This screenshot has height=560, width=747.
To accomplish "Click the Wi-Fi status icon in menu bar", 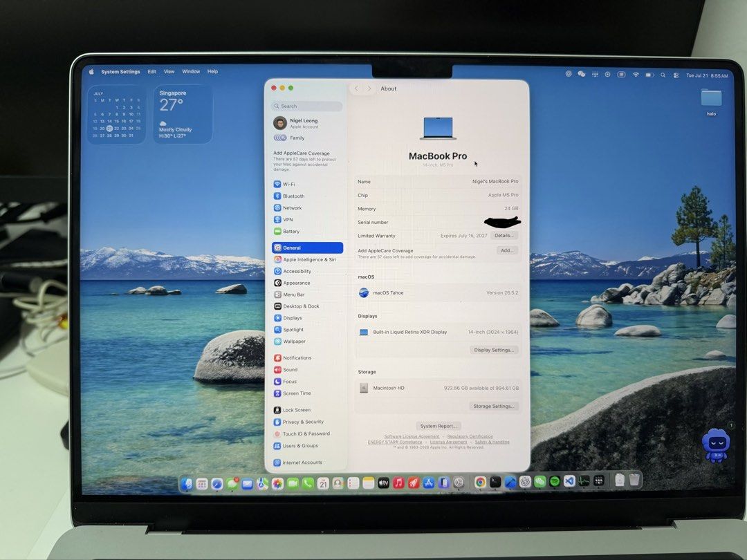I will pyautogui.click(x=636, y=75).
